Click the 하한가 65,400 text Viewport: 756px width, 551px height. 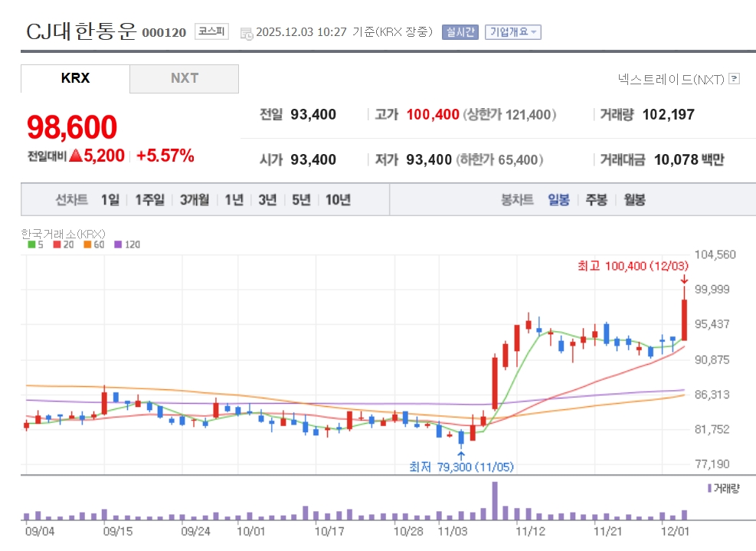(x=499, y=159)
